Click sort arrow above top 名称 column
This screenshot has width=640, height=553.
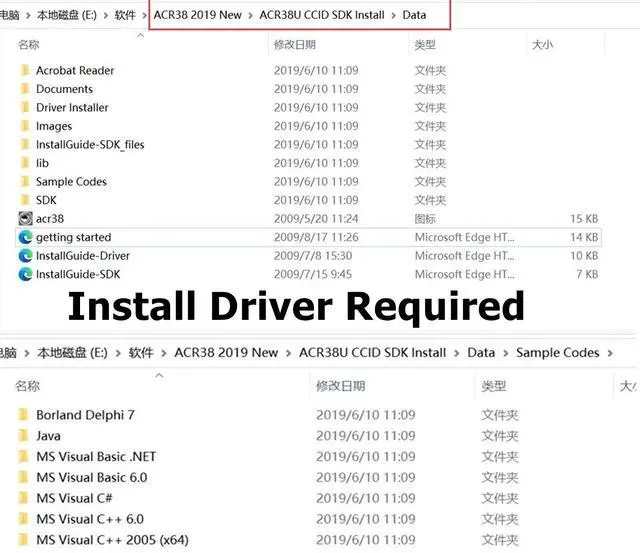pyautogui.click(x=139, y=35)
